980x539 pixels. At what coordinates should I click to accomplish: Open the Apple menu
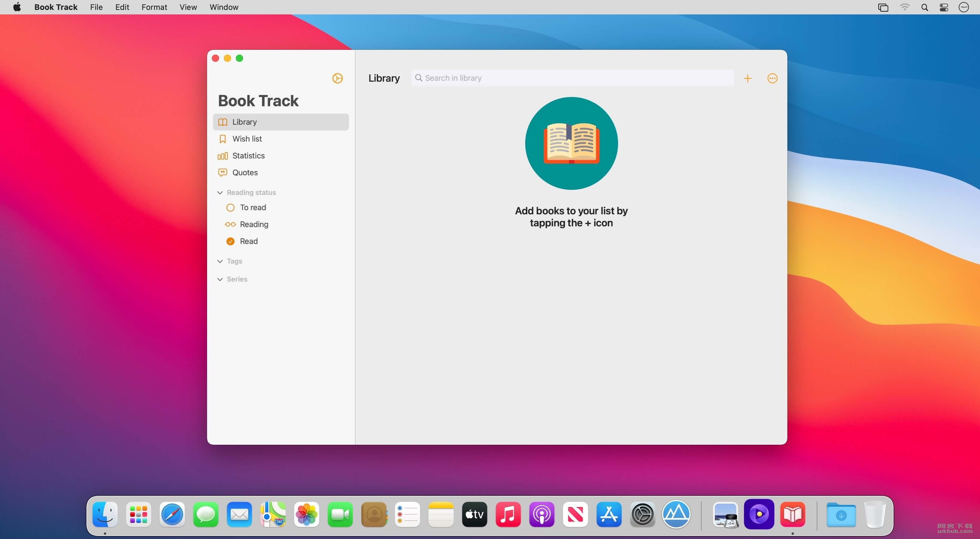pyautogui.click(x=17, y=7)
